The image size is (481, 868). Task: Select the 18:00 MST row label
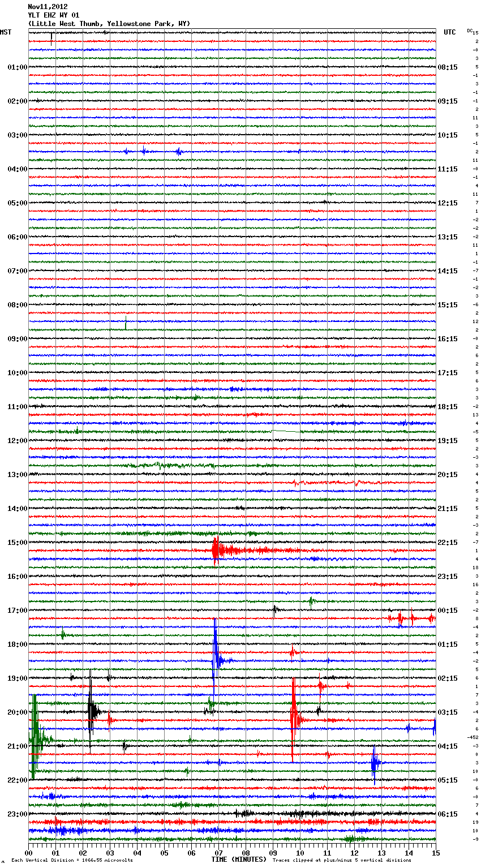pos(17,644)
